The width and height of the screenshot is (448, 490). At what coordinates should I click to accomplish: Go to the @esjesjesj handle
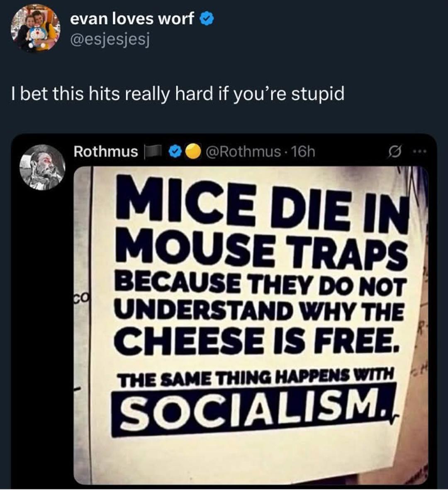(110, 39)
